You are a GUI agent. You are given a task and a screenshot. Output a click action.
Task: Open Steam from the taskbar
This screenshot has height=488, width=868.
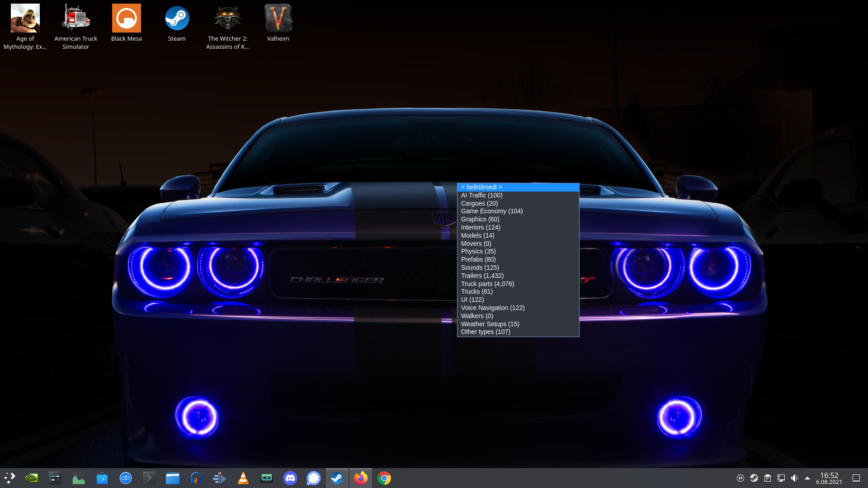tap(337, 478)
